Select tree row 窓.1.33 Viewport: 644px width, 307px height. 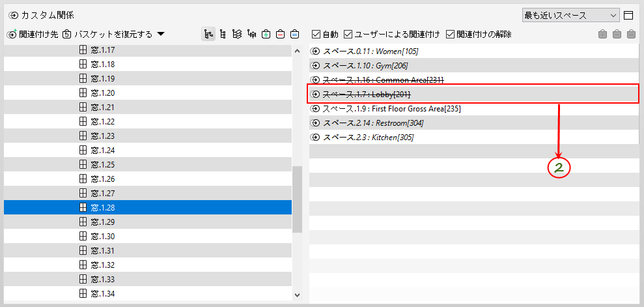[148, 280]
